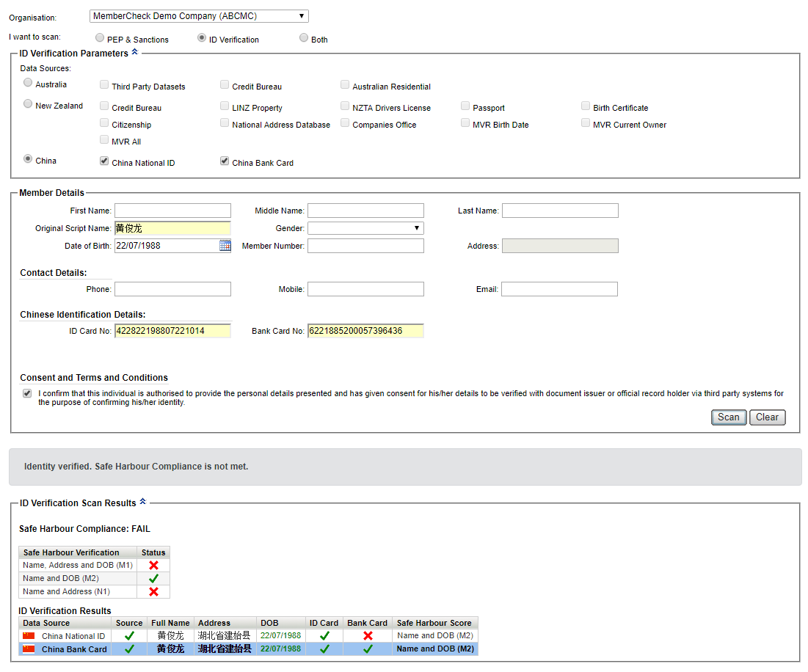This screenshot has height=672, width=808.
Task: Click the Source tick in China National ID row
Action: (x=129, y=636)
